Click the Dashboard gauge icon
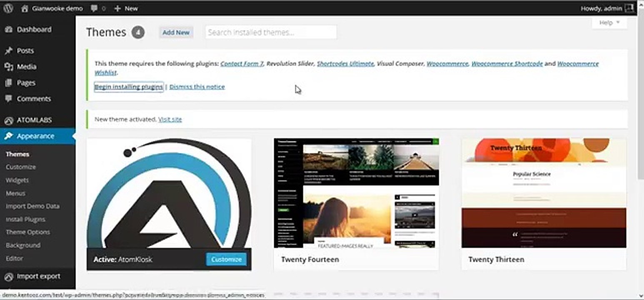Viewport: 644px width, 300px height. pos(8,30)
